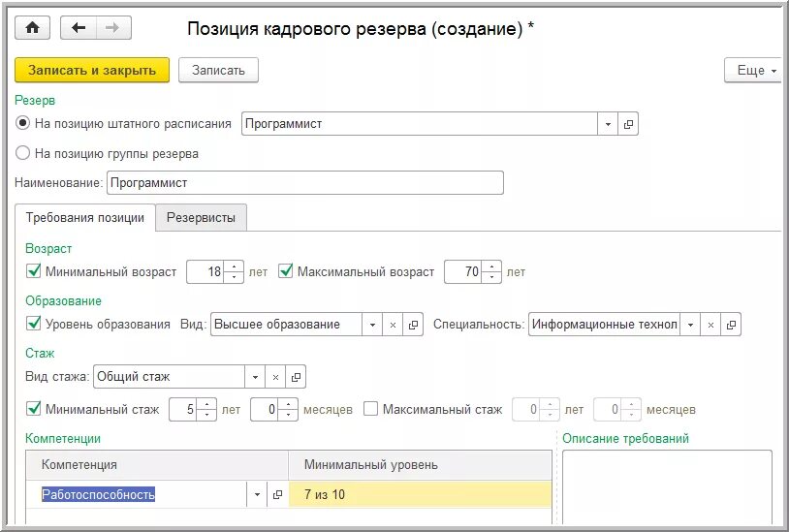
Task: Open the Высшее образование item form icon
Action: point(413,325)
